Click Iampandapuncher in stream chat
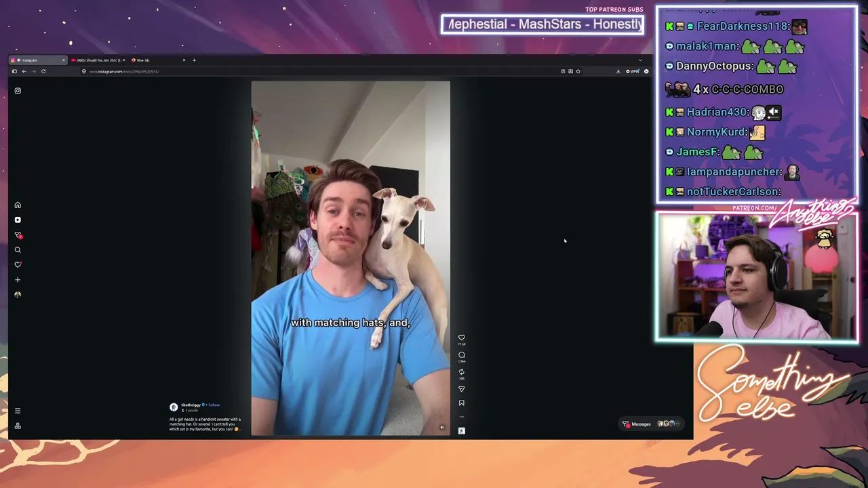The image size is (868, 488). coord(734,172)
